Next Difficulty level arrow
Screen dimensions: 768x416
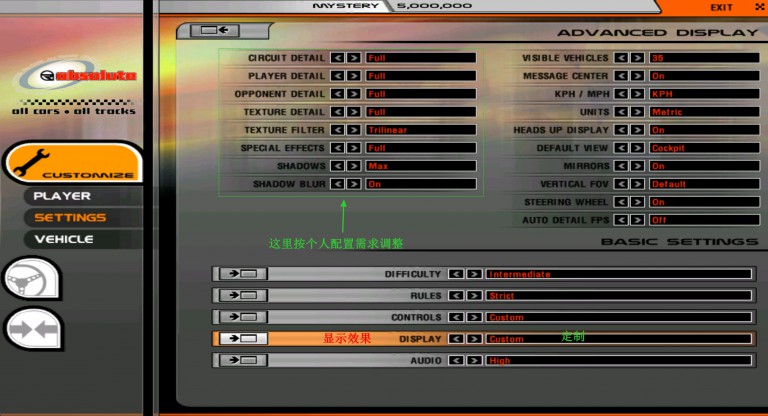474,273
